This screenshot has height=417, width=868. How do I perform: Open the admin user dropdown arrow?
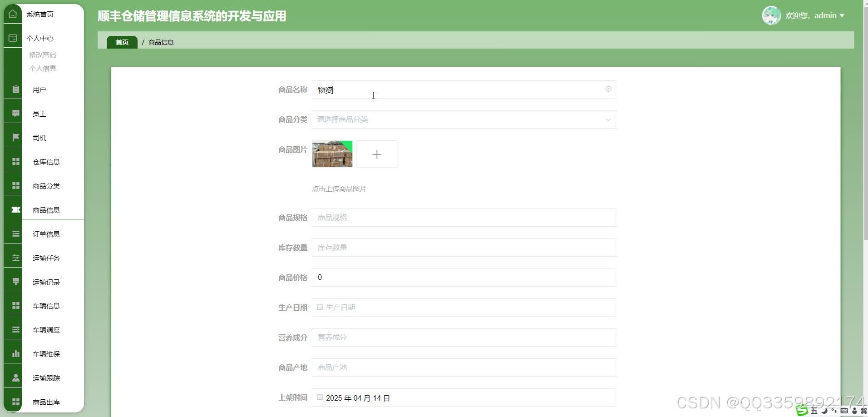(842, 15)
